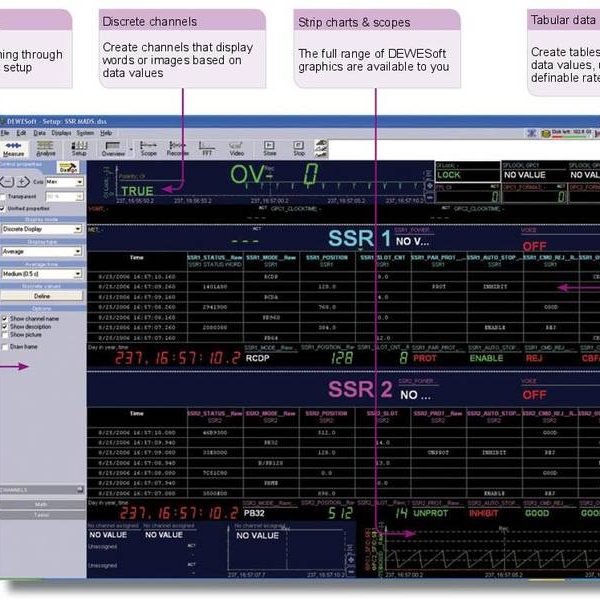This screenshot has width=600, height=600.
Task: Open the System menu
Action: pos(85,133)
